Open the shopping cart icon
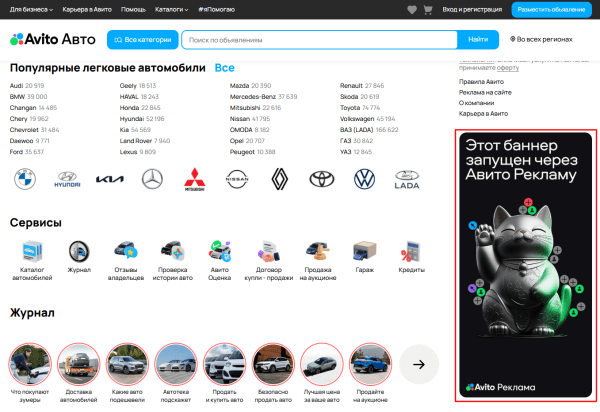600x412 pixels. [x=427, y=9]
